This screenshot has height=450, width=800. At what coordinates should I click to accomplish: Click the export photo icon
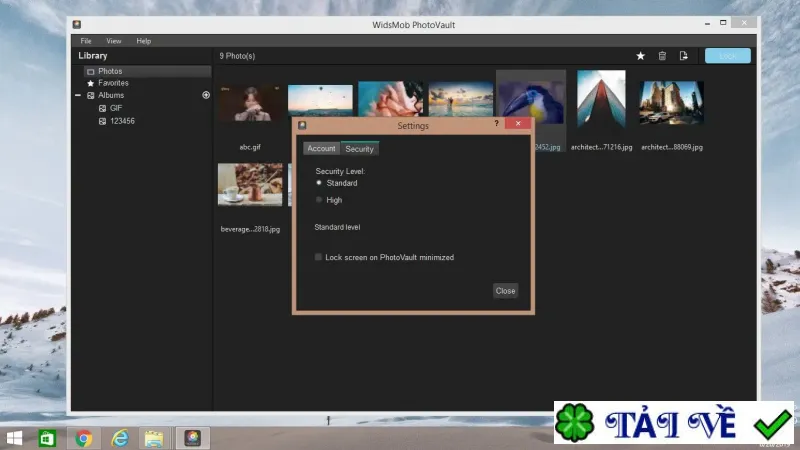pyautogui.click(x=684, y=56)
